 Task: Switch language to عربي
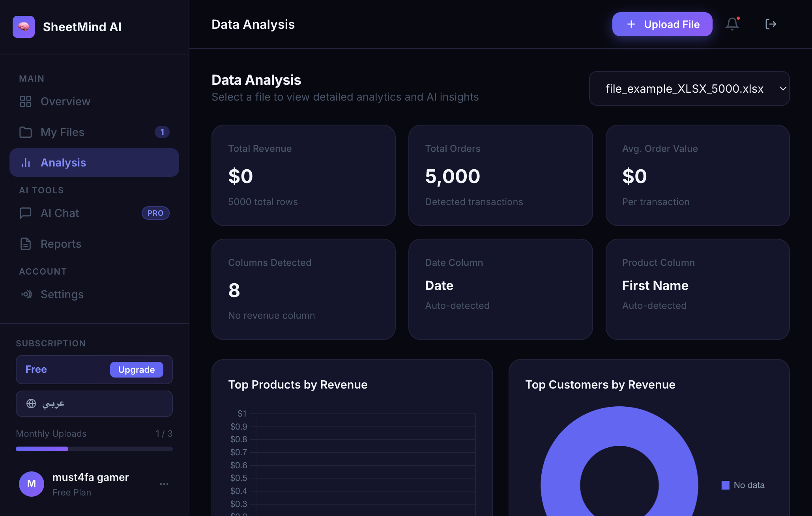click(x=94, y=404)
